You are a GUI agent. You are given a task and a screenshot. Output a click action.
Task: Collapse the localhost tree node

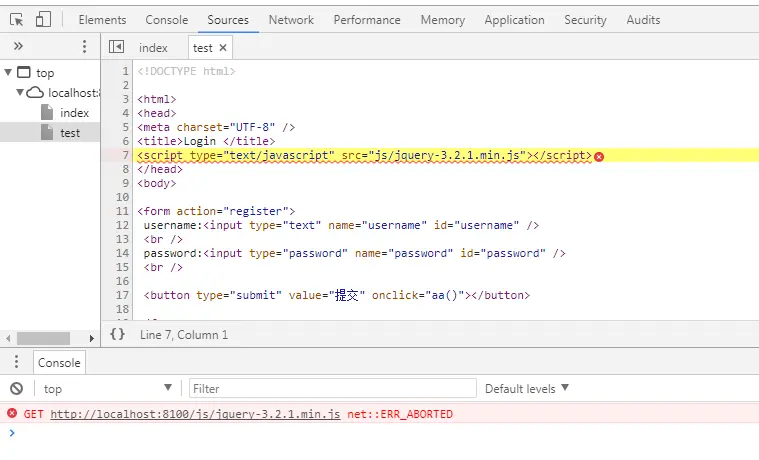coord(20,92)
